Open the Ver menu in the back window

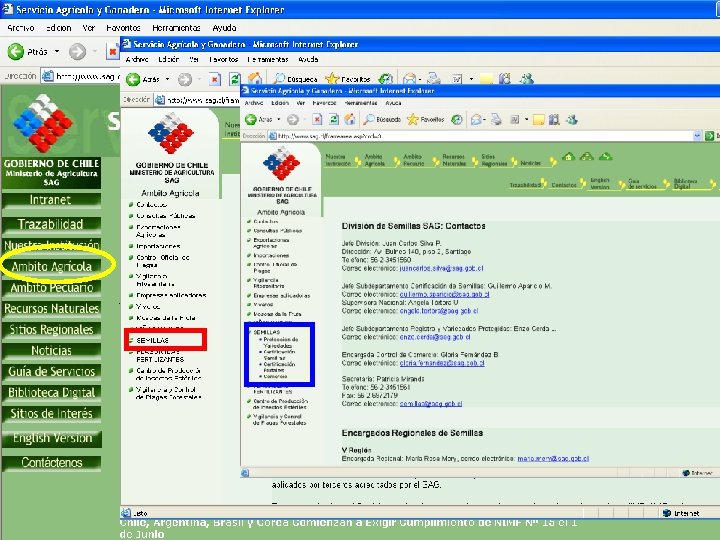(89, 28)
